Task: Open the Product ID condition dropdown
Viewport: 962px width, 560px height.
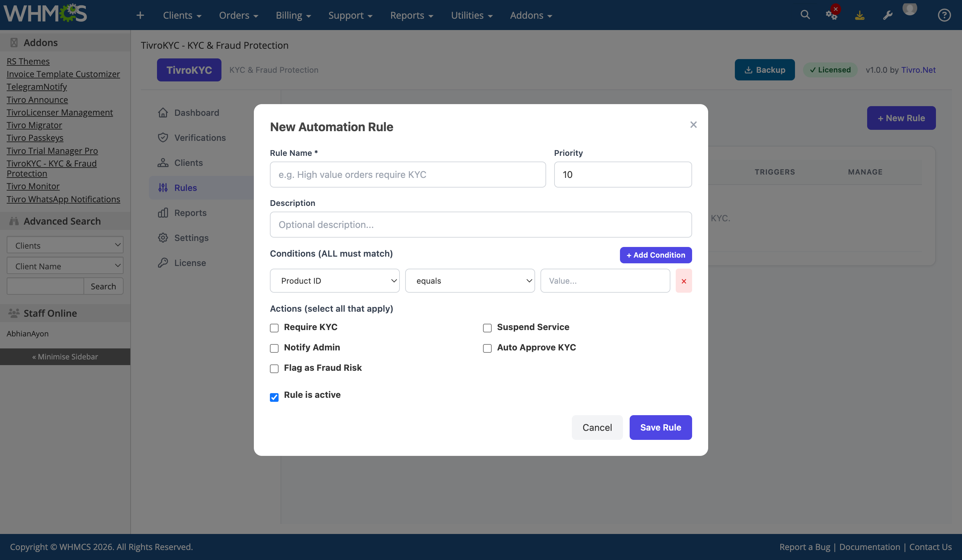Action: click(334, 280)
